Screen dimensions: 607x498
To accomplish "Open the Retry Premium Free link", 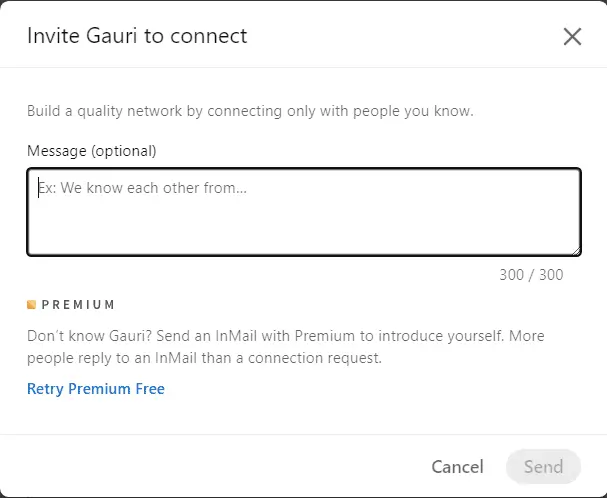I will [x=96, y=389].
